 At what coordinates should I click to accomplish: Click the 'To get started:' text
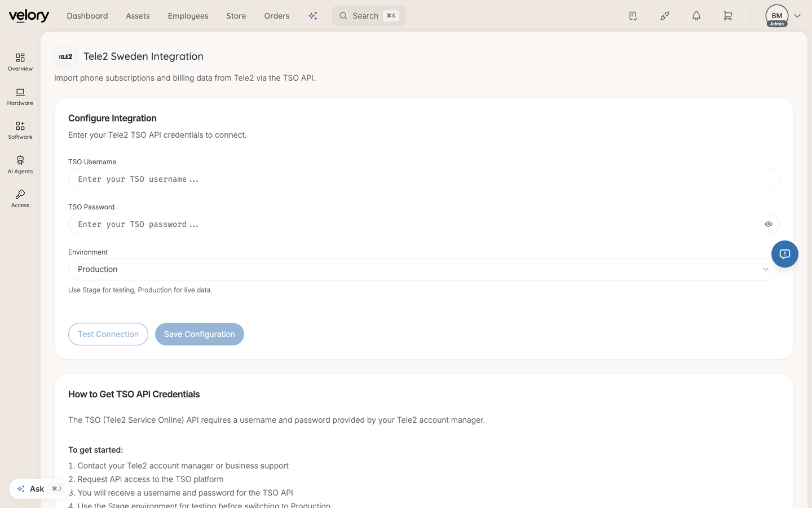coord(96,450)
